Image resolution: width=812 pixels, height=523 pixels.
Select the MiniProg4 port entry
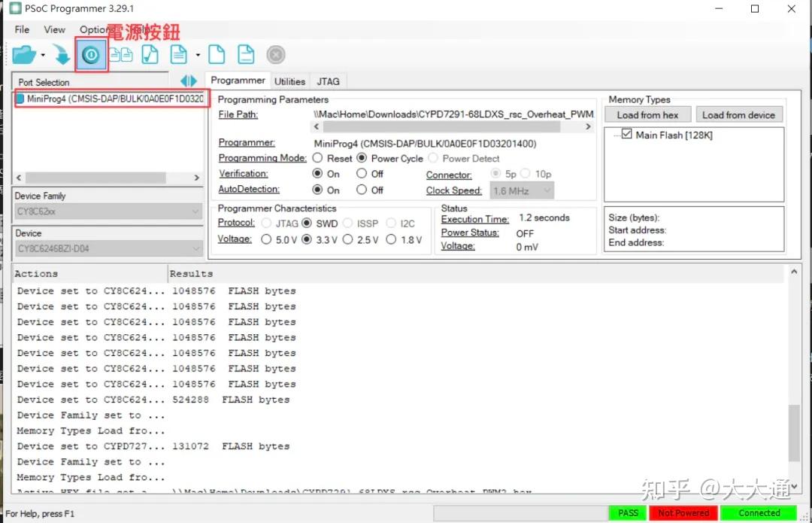pos(111,97)
